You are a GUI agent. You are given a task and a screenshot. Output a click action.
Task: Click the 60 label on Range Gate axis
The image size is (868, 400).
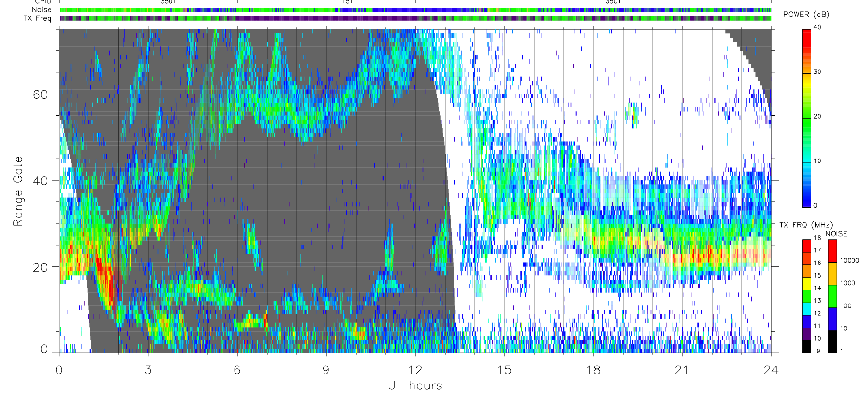pos(41,95)
